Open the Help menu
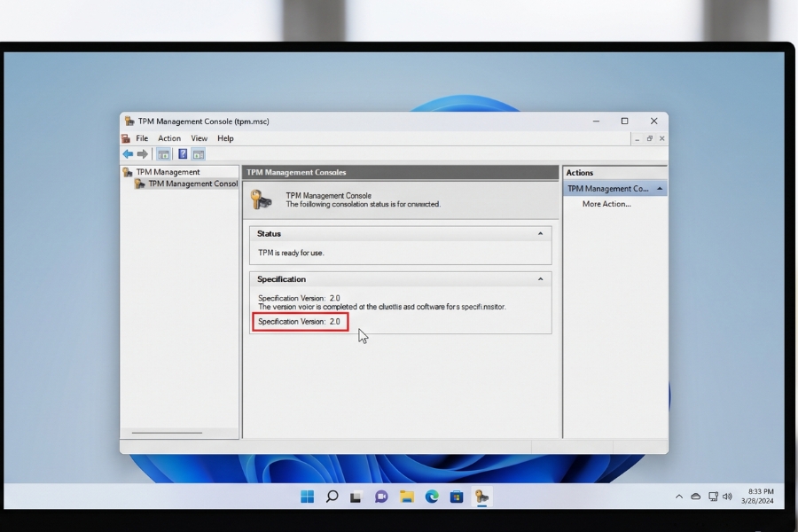 point(225,138)
